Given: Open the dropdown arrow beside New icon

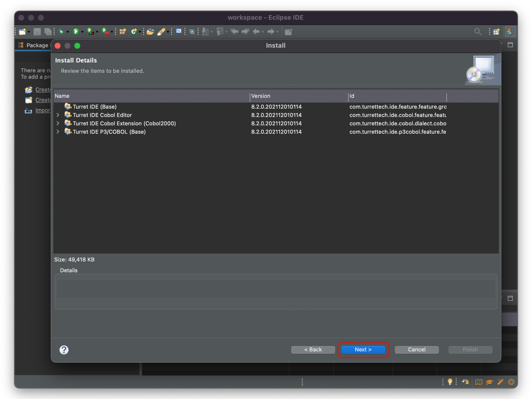Looking at the screenshot, I should 29,32.
